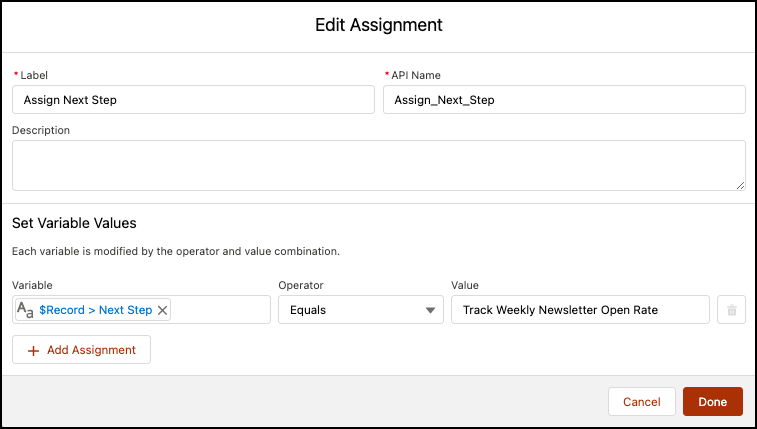Click the API Name field label
This screenshot has width=757, height=429.
coord(418,75)
